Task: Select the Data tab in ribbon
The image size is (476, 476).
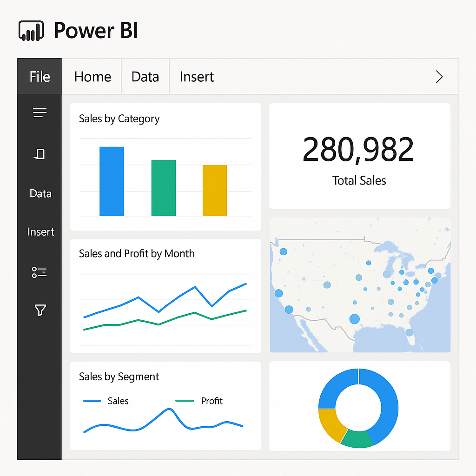Action: click(145, 77)
